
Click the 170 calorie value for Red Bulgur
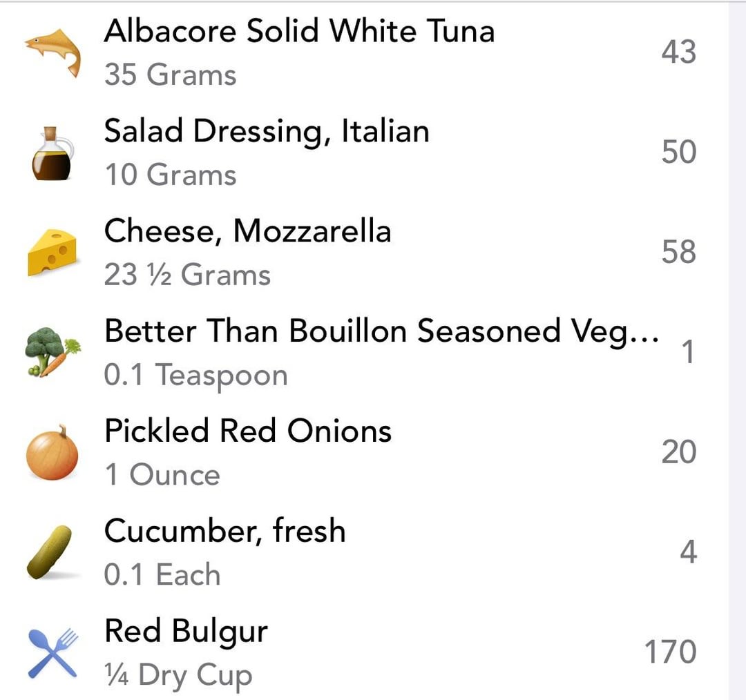tap(669, 652)
